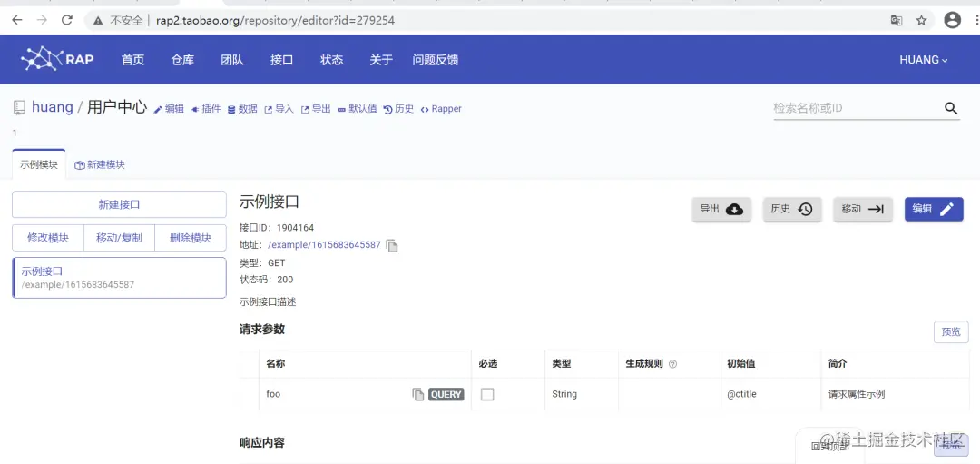Open 问题反馈 in the navigation bar
This screenshot has height=464, width=980.
(x=435, y=59)
